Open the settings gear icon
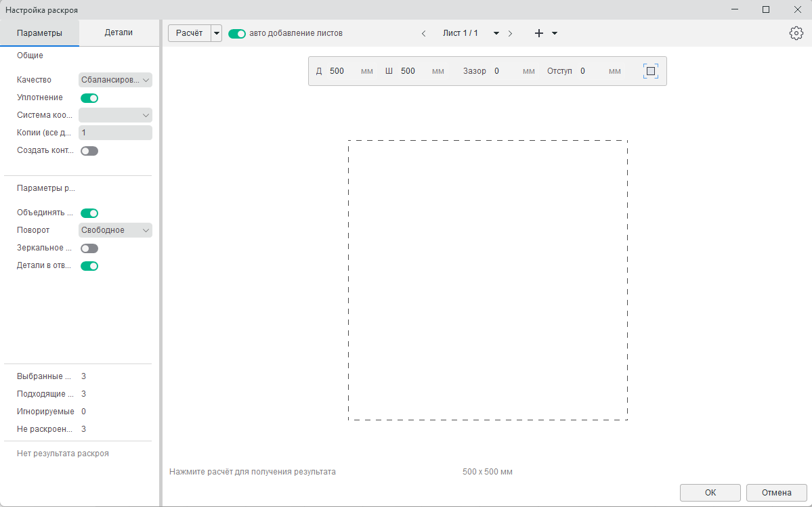The width and height of the screenshot is (812, 507). click(796, 33)
